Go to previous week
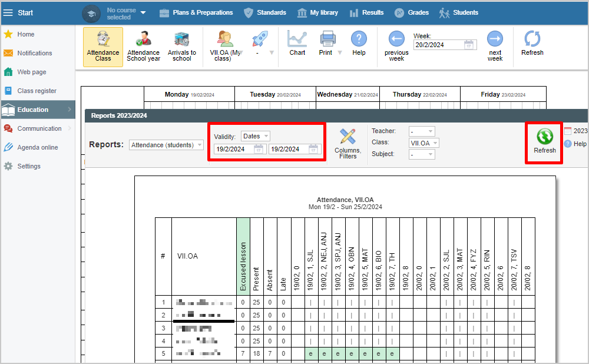 tap(396, 46)
